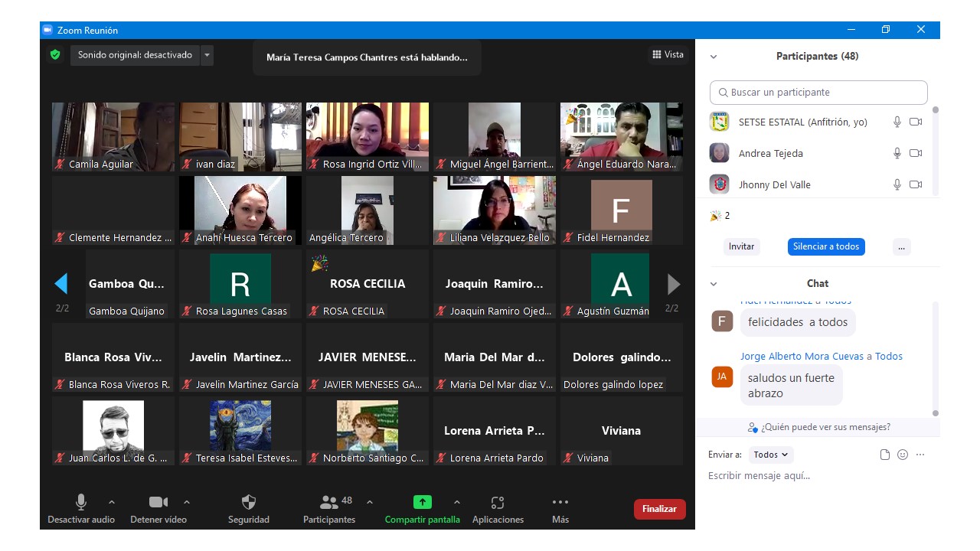Image resolution: width=980 pixels, height=551 pixels.
Task: Click the chat file attachment icon
Action: click(x=885, y=455)
